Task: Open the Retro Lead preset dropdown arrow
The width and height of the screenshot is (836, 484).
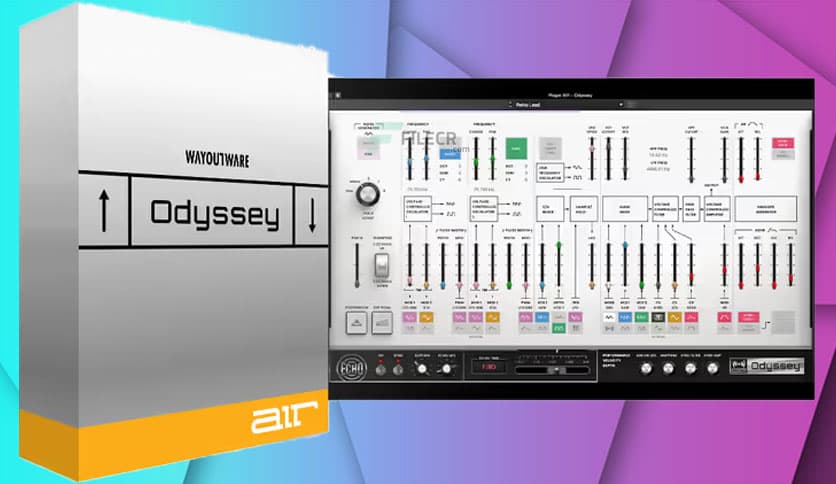Action: click(621, 105)
